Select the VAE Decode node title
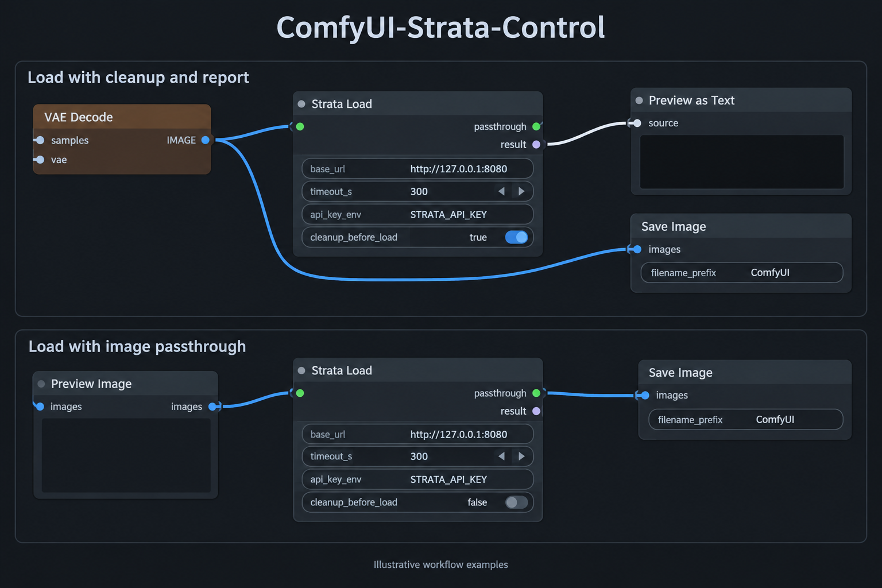 click(x=79, y=117)
